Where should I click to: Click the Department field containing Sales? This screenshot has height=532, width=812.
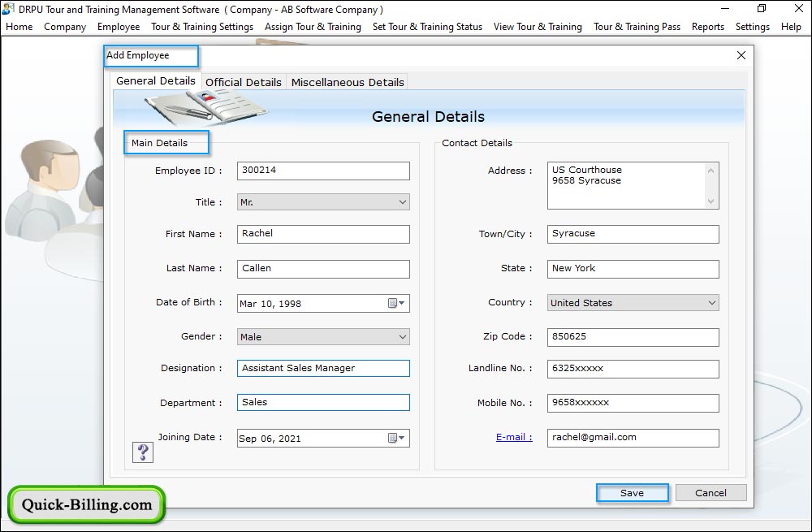323,403
